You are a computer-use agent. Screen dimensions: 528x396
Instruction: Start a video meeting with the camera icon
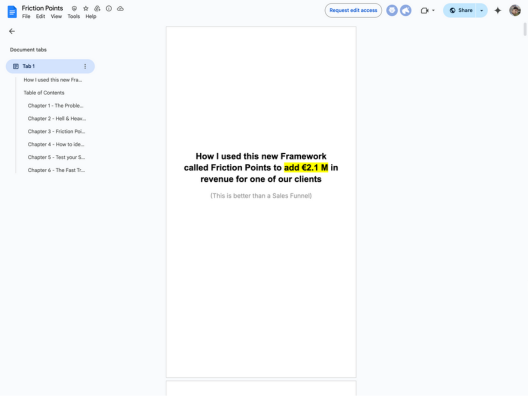pyautogui.click(x=424, y=11)
